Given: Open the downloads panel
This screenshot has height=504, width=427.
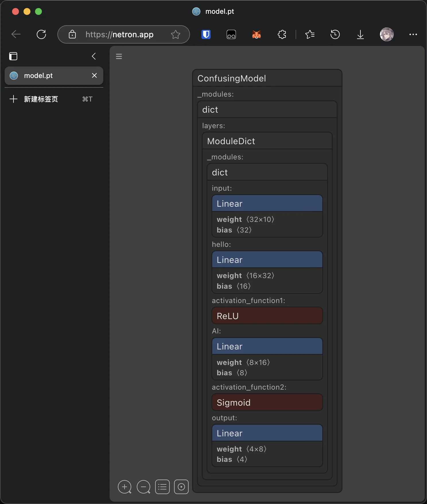Looking at the screenshot, I should [360, 34].
